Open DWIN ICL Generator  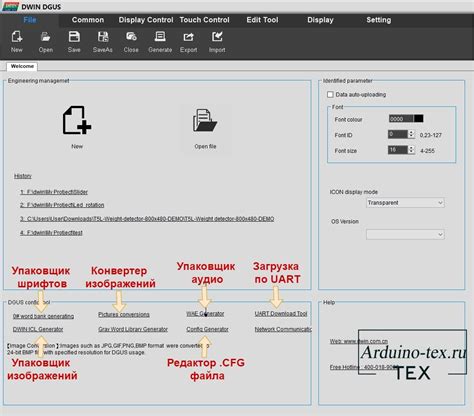point(38,329)
